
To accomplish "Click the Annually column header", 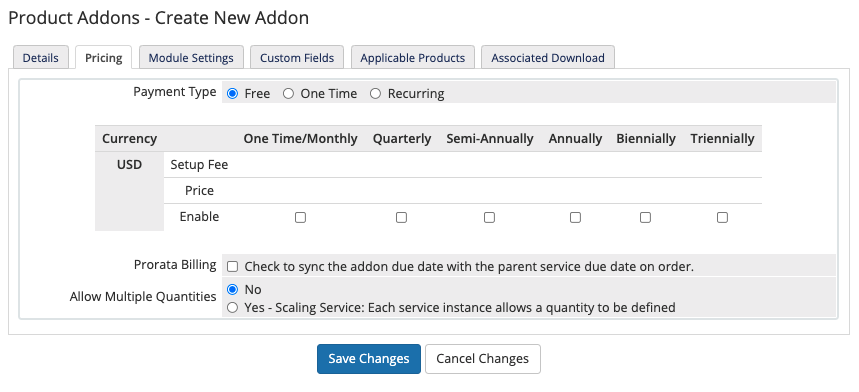I will pos(575,139).
